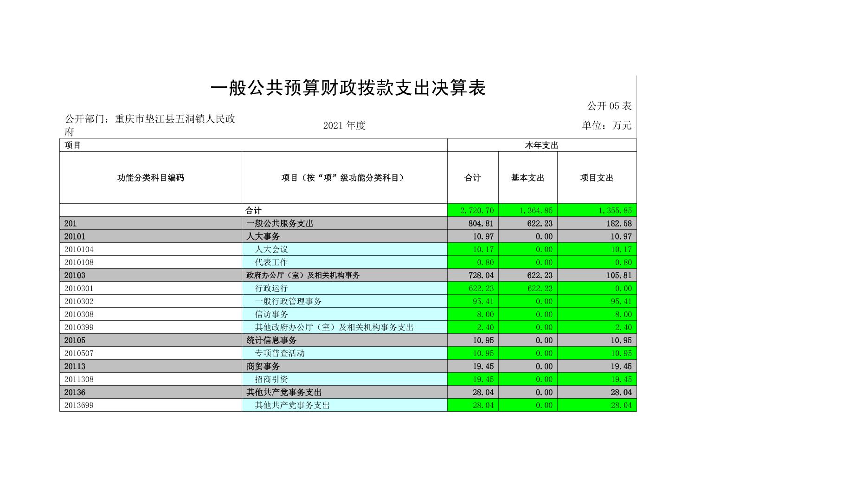
Task: Click the 2021年度 text
Action: (344, 125)
